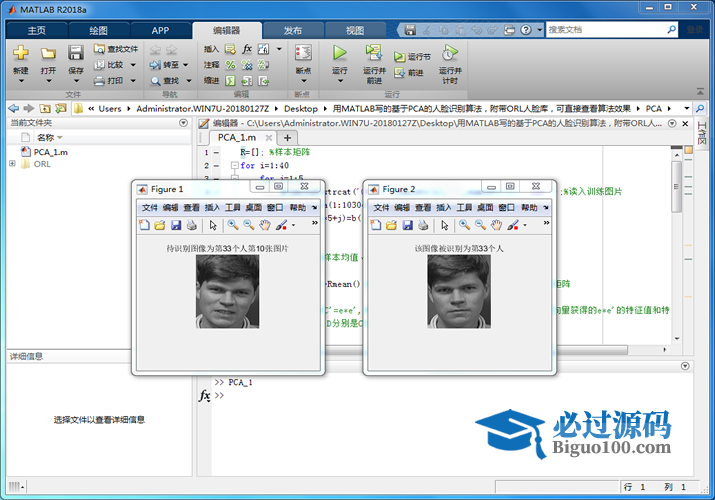The height and width of the screenshot is (500, 715).
Task: Click the save icon in Figure 2 toolbar
Action: [408, 225]
